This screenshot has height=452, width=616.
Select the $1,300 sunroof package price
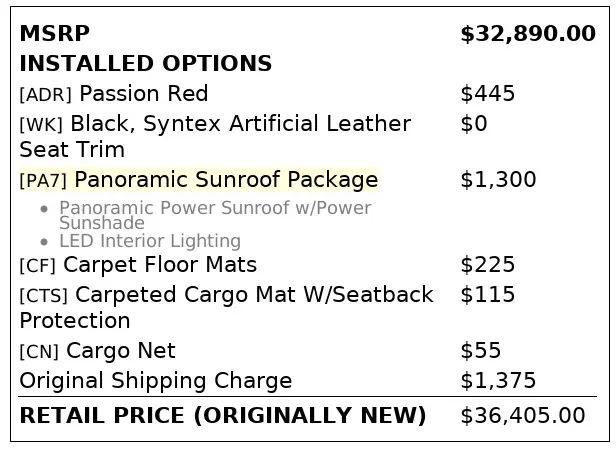coord(498,180)
